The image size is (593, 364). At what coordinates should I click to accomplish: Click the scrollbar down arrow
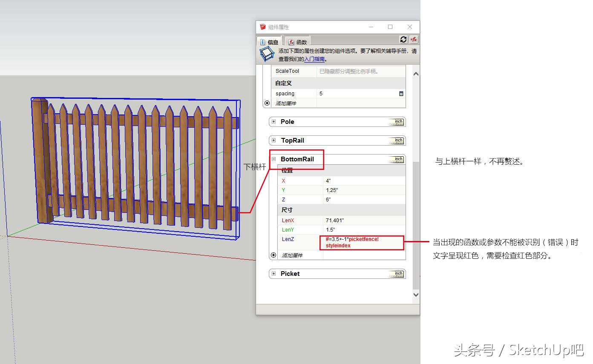tap(415, 294)
